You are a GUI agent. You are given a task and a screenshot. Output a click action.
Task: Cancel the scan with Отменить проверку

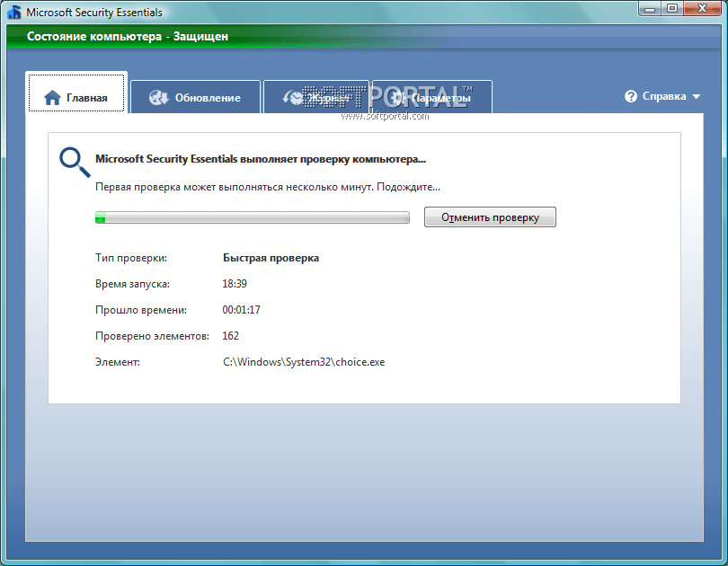click(490, 217)
